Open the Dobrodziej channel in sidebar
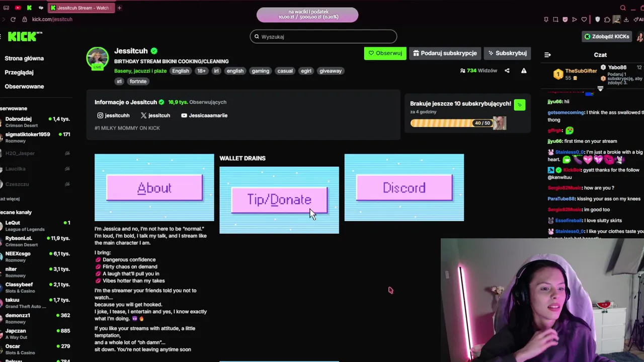 (35, 122)
